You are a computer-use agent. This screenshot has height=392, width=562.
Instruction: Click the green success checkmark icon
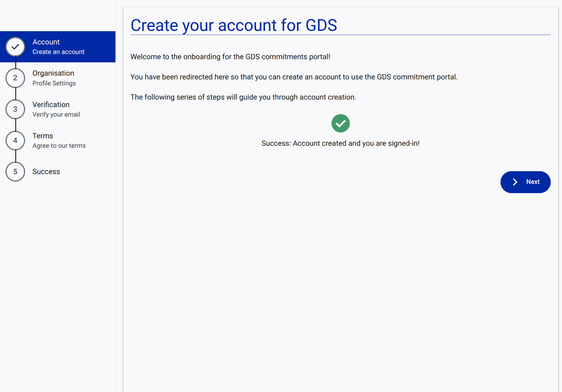(x=340, y=123)
